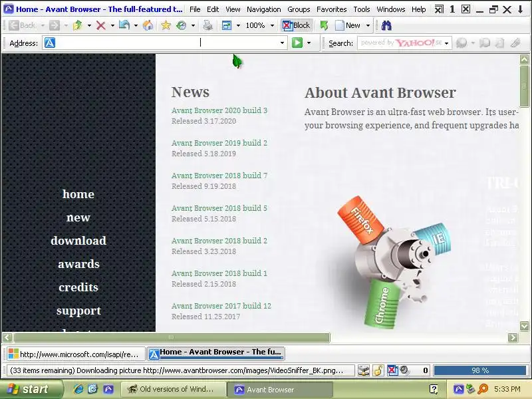Open the New tab dropdown arrow
The image size is (532, 399).
[368, 25]
